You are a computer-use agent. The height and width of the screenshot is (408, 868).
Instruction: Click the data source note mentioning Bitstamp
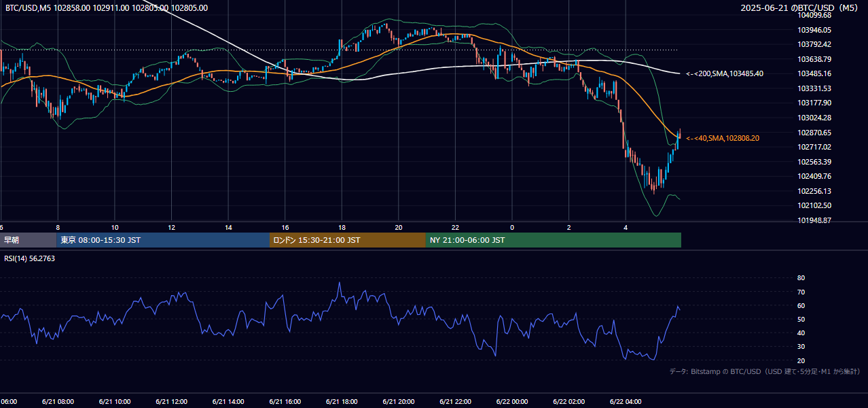pyautogui.click(x=765, y=371)
